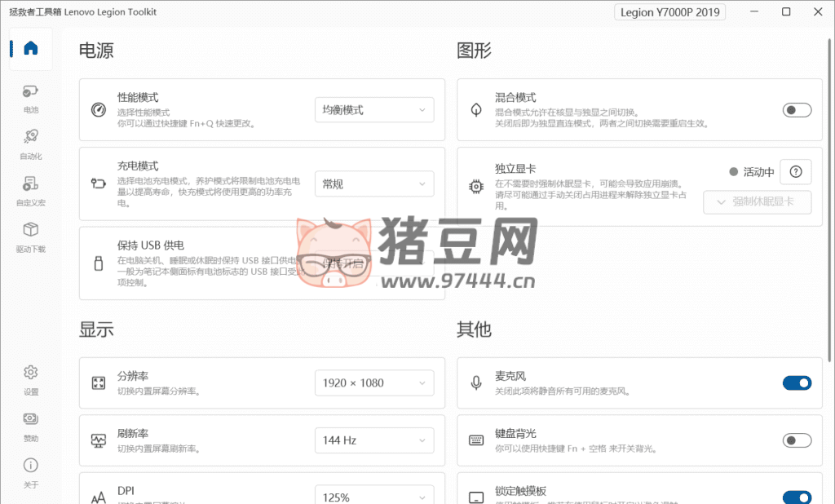Open the 关于 about page
The image size is (835, 504).
coord(31,472)
